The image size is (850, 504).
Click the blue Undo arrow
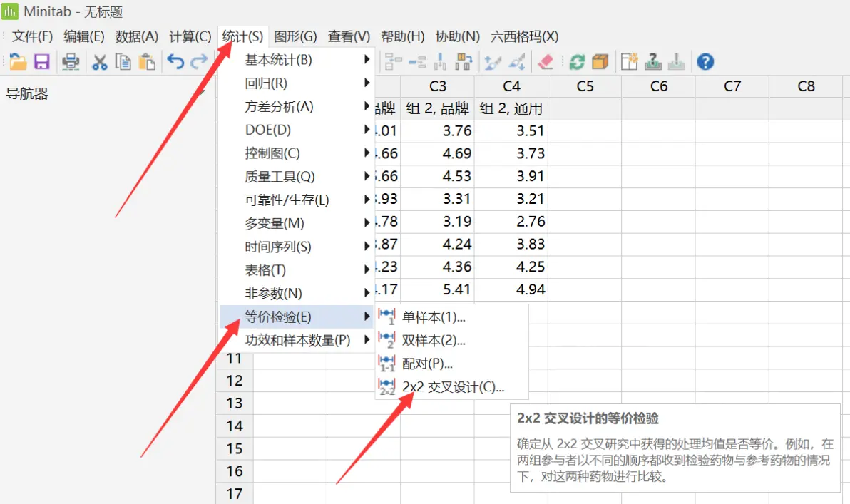coord(175,61)
